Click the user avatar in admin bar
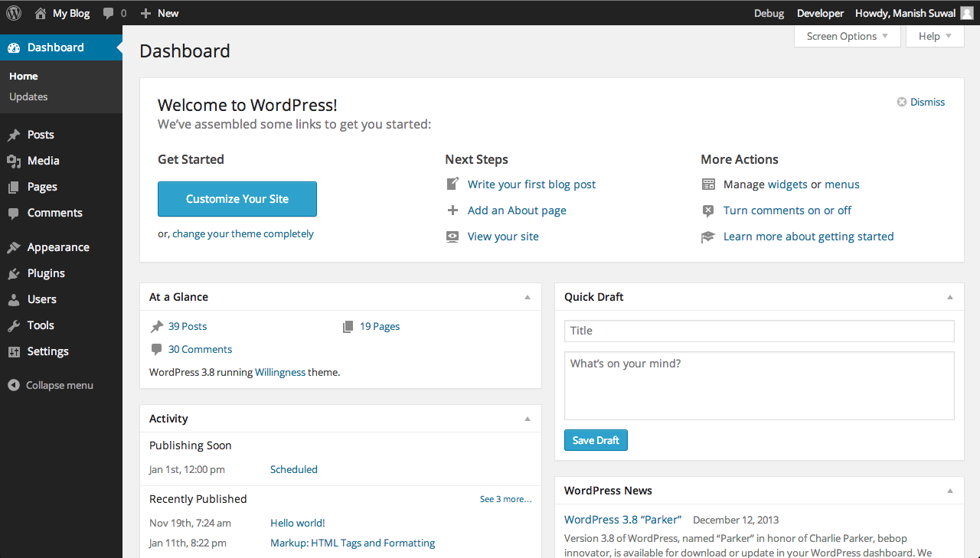 coord(967,13)
